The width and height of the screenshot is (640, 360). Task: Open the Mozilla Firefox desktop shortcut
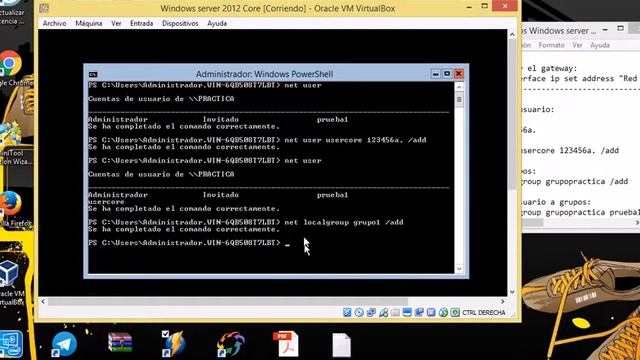coord(10,204)
